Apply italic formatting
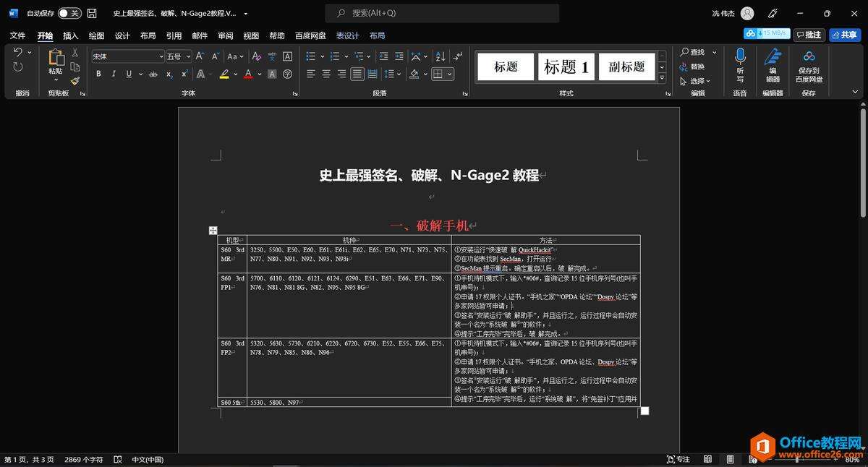 coord(114,74)
